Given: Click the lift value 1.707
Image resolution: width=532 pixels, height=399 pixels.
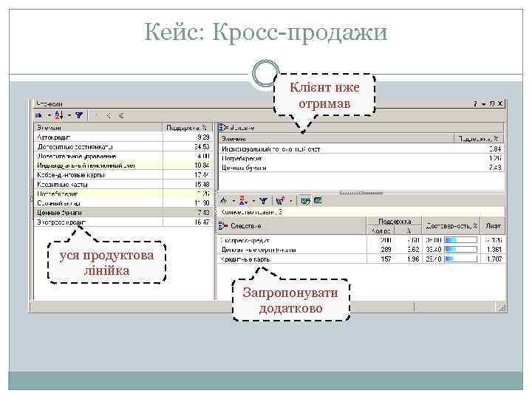Looking at the screenshot, I should click(x=494, y=259).
